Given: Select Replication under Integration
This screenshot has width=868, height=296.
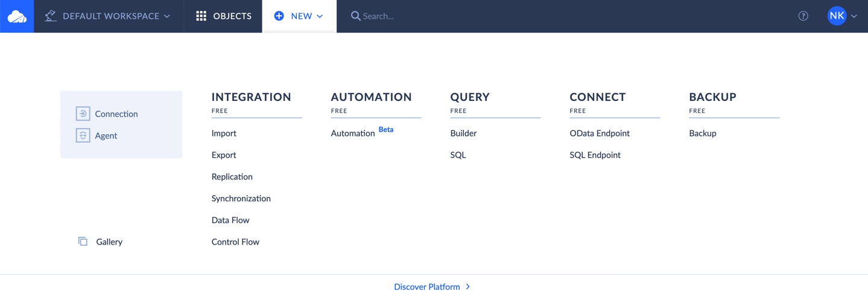Looking at the screenshot, I should coord(232,176).
